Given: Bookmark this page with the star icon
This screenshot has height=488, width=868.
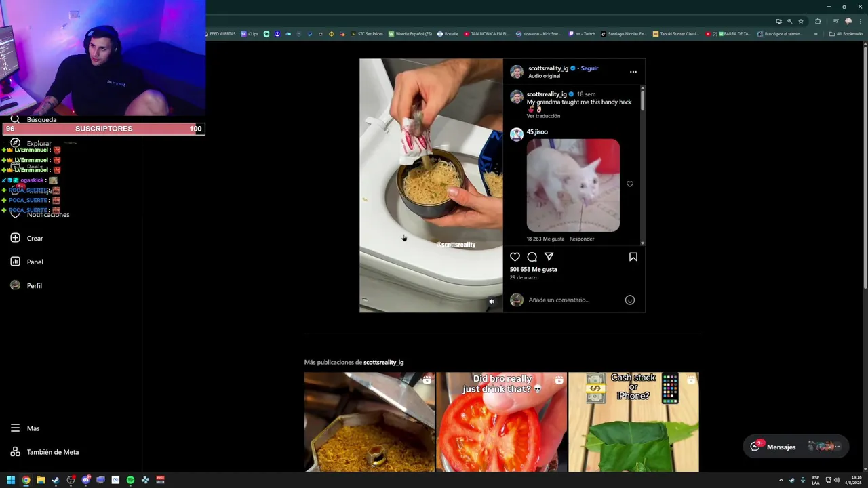Looking at the screenshot, I should [801, 21].
